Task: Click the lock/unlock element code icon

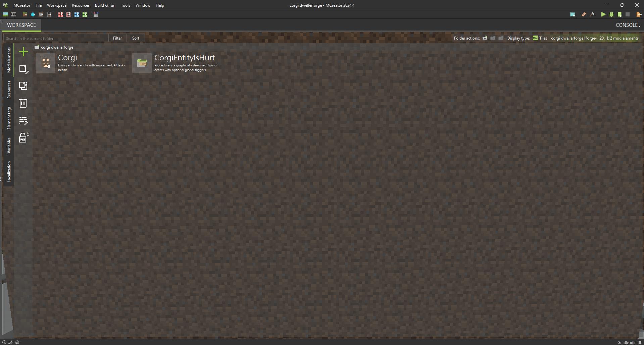Action: point(23,137)
